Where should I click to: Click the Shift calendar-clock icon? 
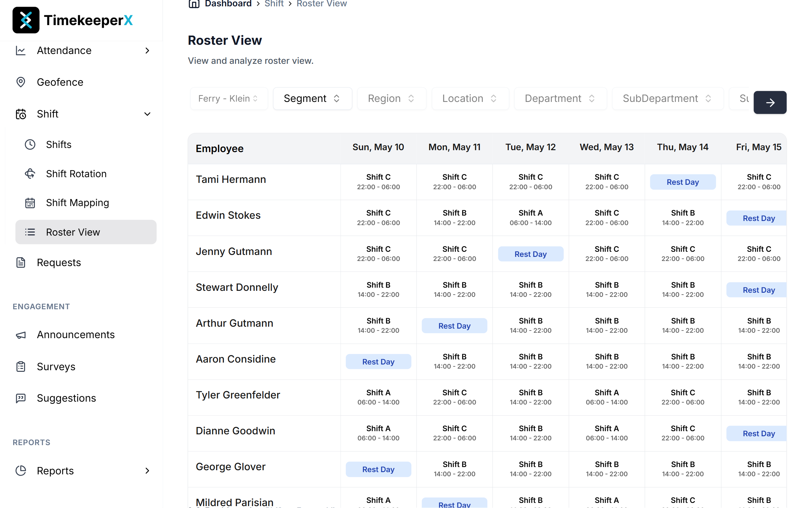click(x=21, y=114)
